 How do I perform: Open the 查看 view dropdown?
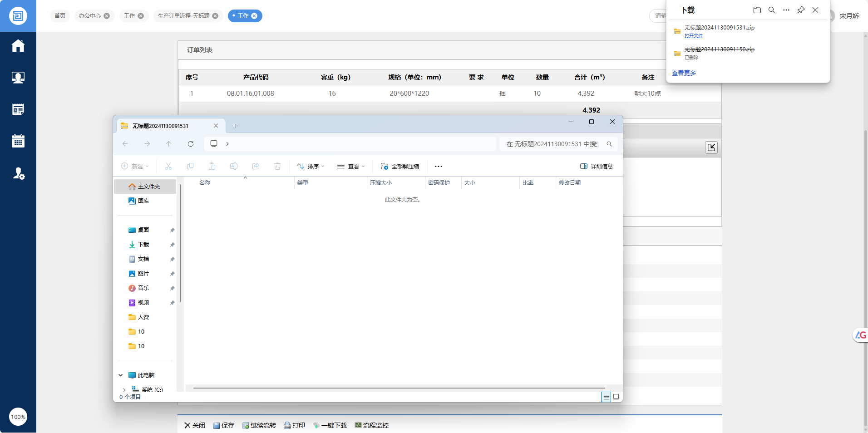[x=351, y=166]
